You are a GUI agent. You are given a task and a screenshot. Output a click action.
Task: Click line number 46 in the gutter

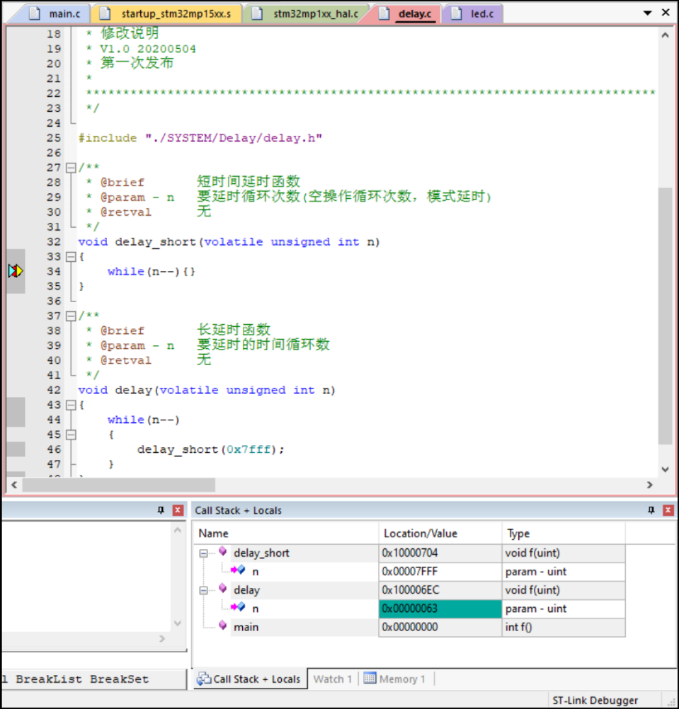pyautogui.click(x=53, y=449)
